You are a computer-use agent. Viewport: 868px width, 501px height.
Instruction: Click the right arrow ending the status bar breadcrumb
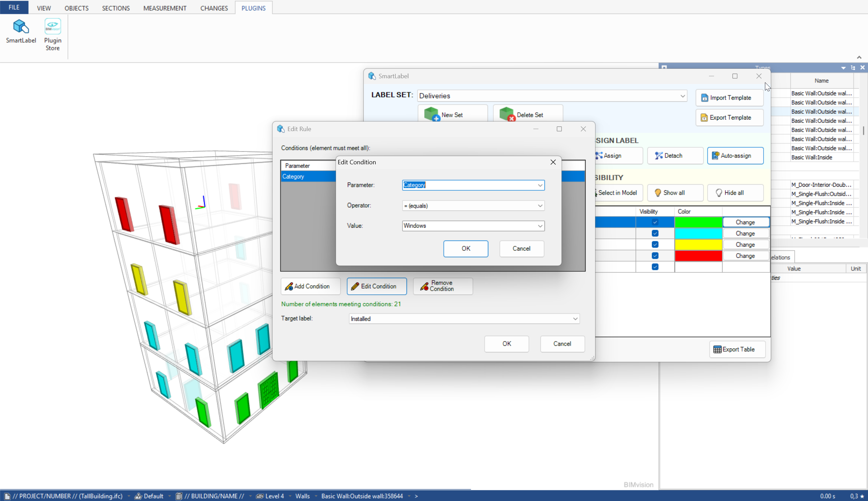[x=416, y=496]
